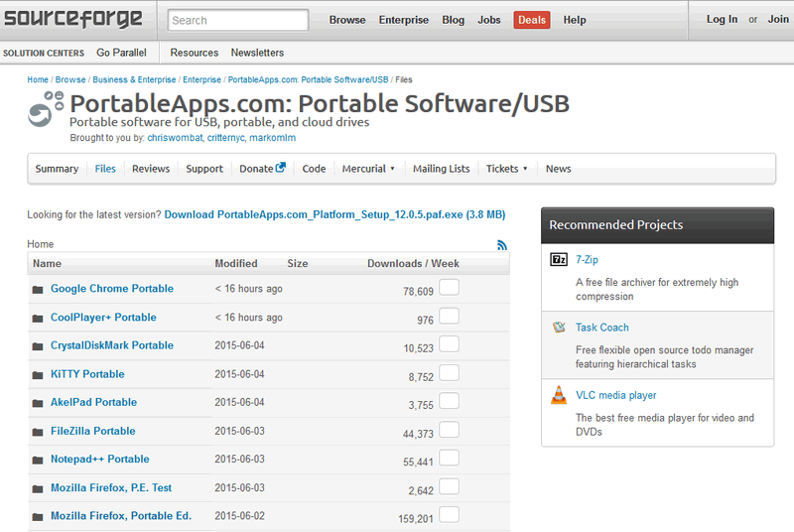Open the Blog link in header
Screen dimensions: 794x532
[x=454, y=20]
